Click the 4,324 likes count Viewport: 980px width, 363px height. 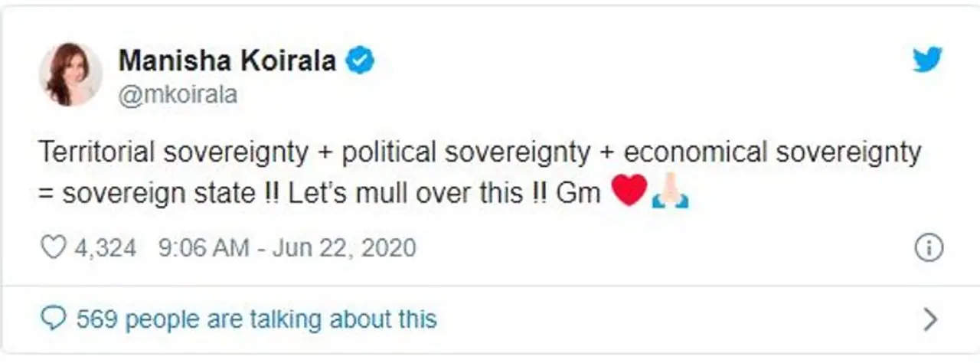[106, 248]
